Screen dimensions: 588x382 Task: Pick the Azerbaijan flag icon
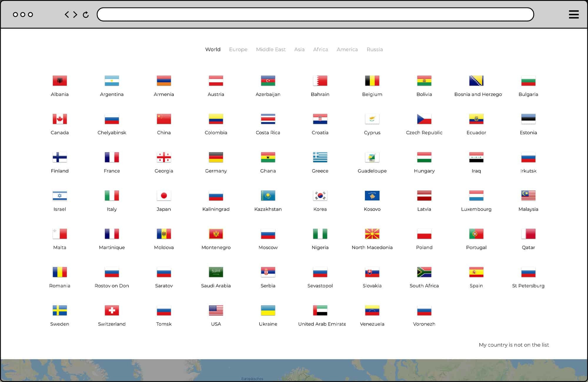(x=268, y=81)
